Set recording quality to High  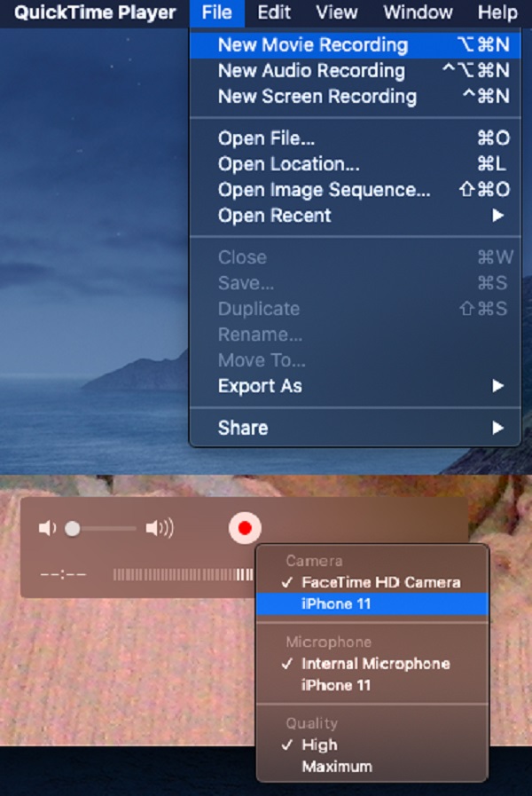coord(372,745)
